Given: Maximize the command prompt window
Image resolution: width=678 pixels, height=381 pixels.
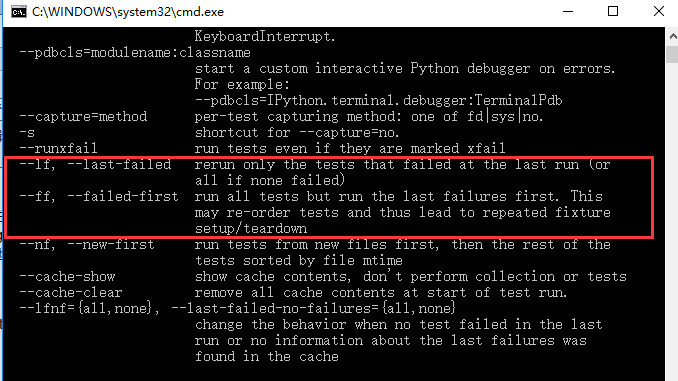Looking at the screenshot, I should [x=613, y=12].
